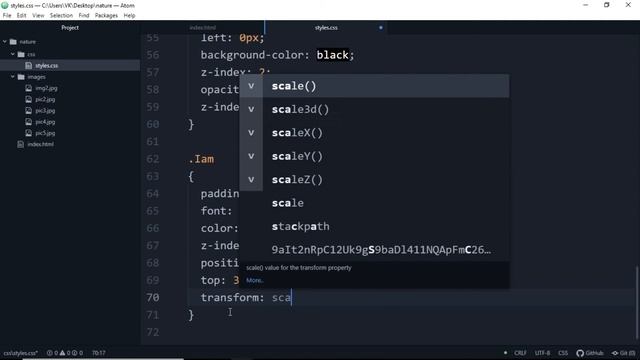Click the nature folder icon
This screenshot has height=360, width=640.
click(13, 42)
